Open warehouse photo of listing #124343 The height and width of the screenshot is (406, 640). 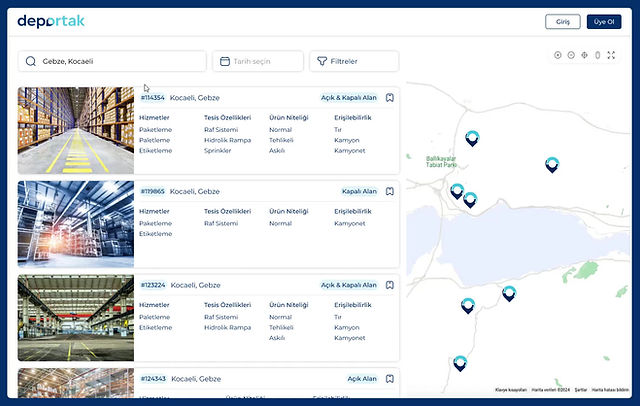(76, 383)
